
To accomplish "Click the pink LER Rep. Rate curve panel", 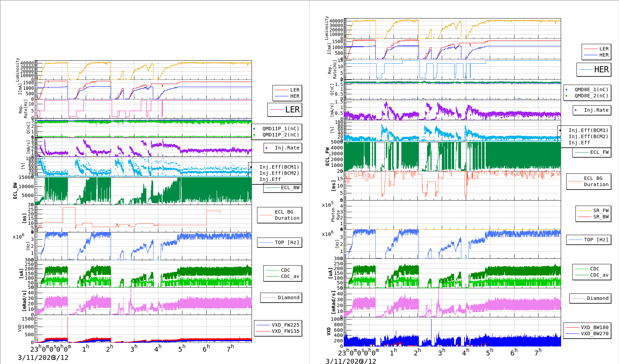I will (x=144, y=109).
